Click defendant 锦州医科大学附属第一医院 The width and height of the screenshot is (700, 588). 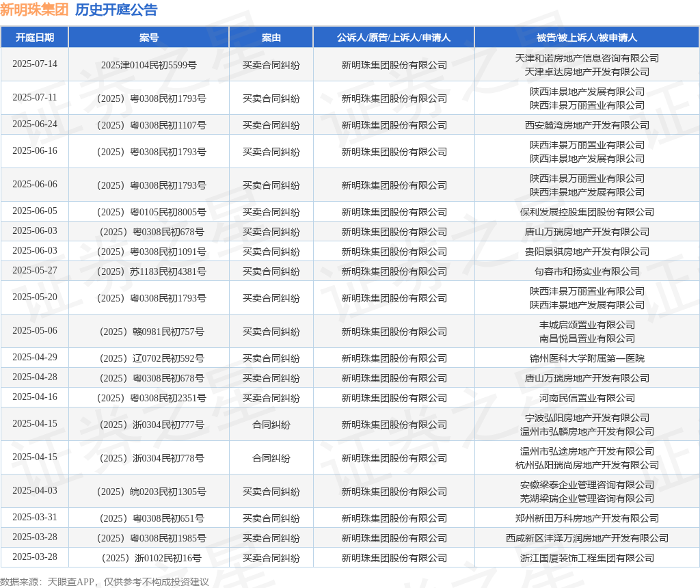(587, 358)
